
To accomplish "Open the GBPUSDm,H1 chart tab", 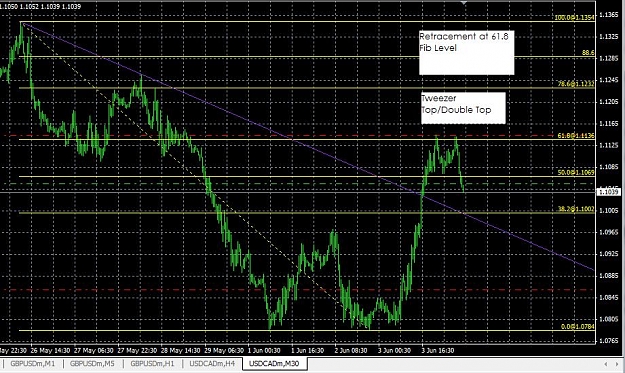I will pyautogui.click(x=152, y=363).
